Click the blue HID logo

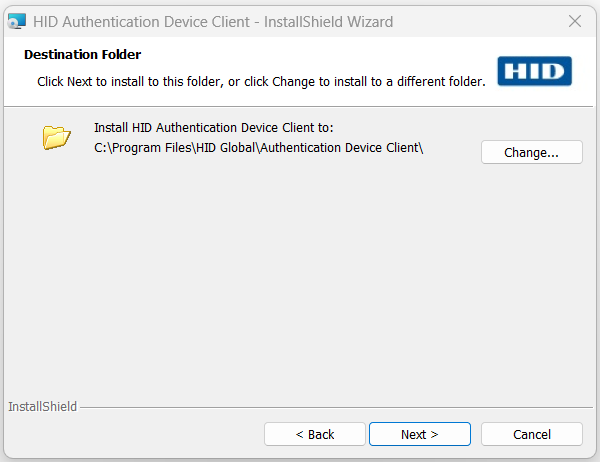534,72
